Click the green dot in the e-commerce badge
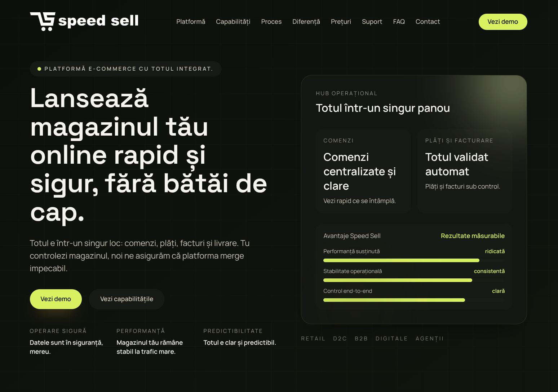This screenshot has height=392, width=558. tap(39, 69)
